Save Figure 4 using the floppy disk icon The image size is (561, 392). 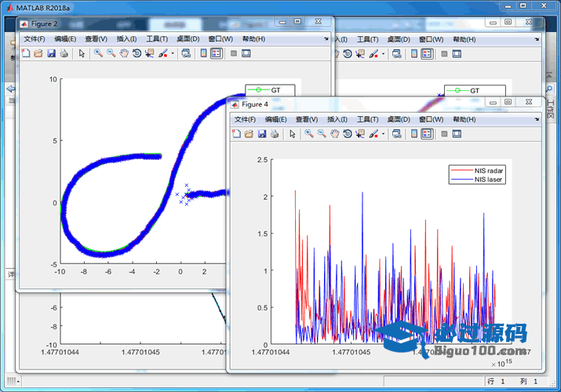point(262,134)
